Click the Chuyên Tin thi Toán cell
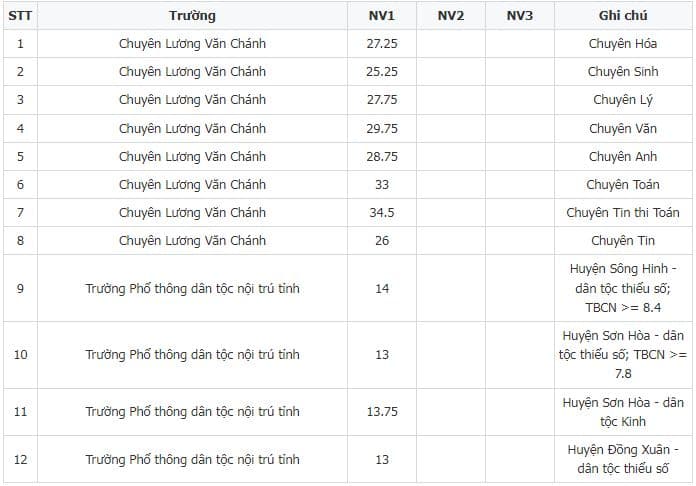The width and height of the screenshot is (696, 486). pyautogui.click(x=622, y=213)
